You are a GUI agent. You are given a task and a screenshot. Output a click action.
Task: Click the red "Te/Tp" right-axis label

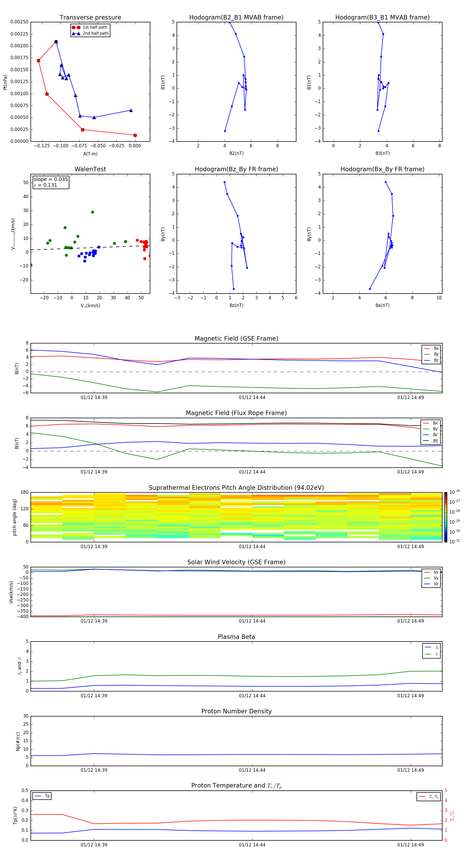(x=452, y=815)
